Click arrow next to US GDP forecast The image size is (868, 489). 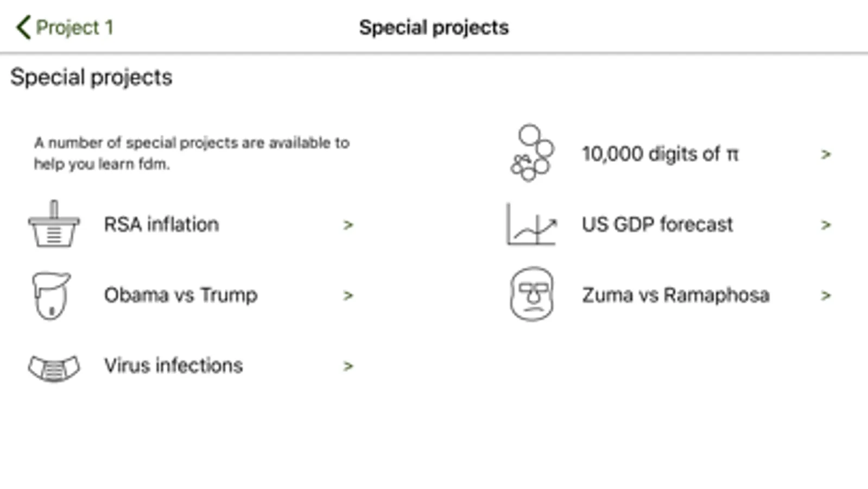826,225
